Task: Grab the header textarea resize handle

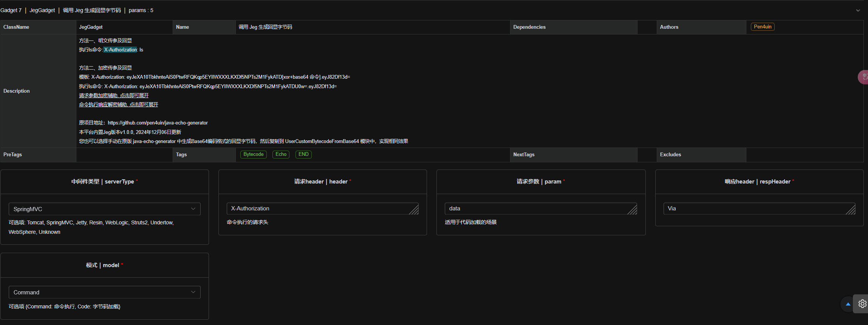Action: coord(415,210)
